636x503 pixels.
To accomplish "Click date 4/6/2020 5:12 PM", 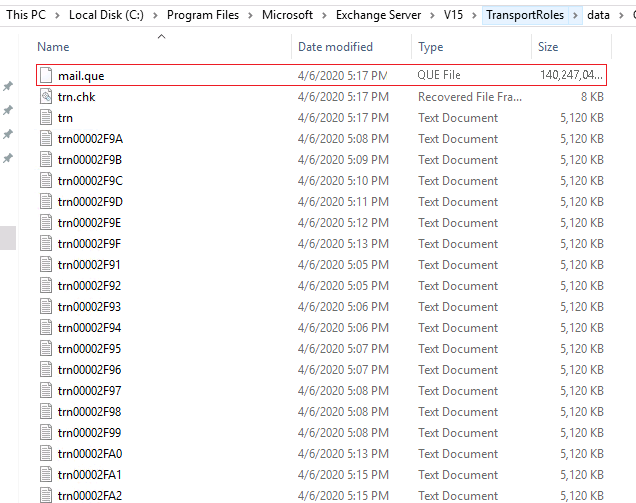I will (x=343, y=223).
